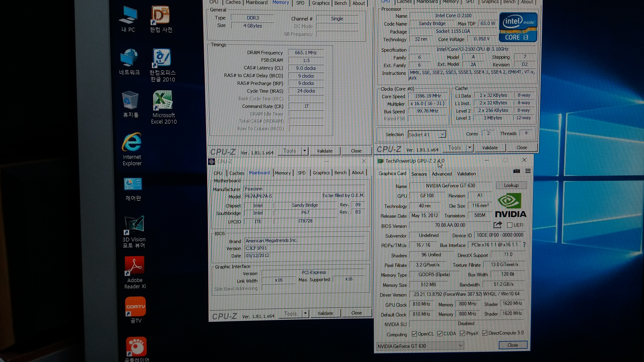Click Validate in Mainboard CPU-Z window
This screenshot has height=362, width=644.
[x=325, y=313]
